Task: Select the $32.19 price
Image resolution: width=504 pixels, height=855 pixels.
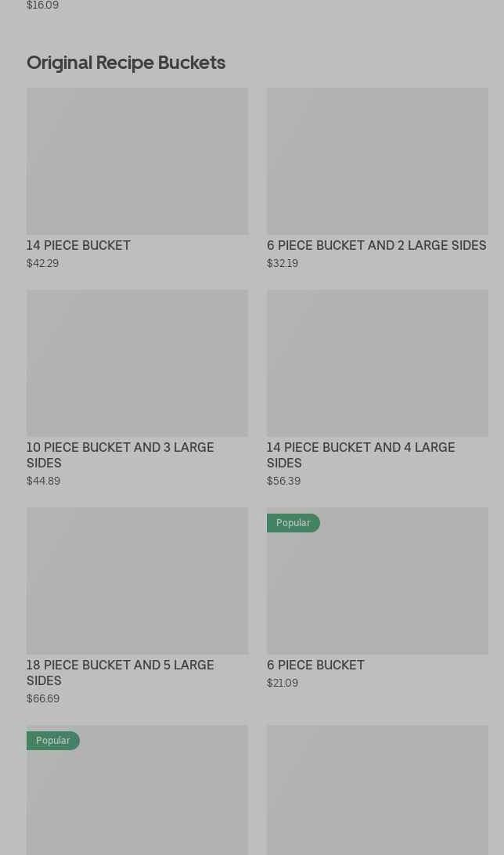Action: coord(283,264)
